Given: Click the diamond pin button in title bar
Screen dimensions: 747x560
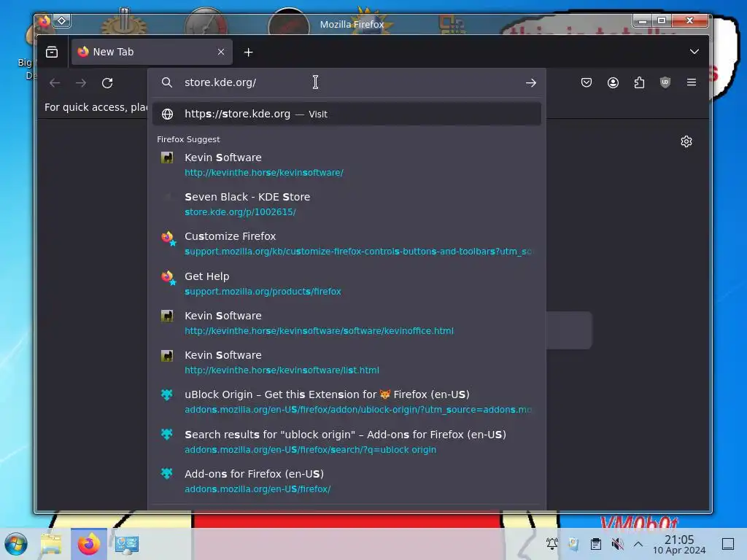Looking at the screenshot, I should coord(62,20).
